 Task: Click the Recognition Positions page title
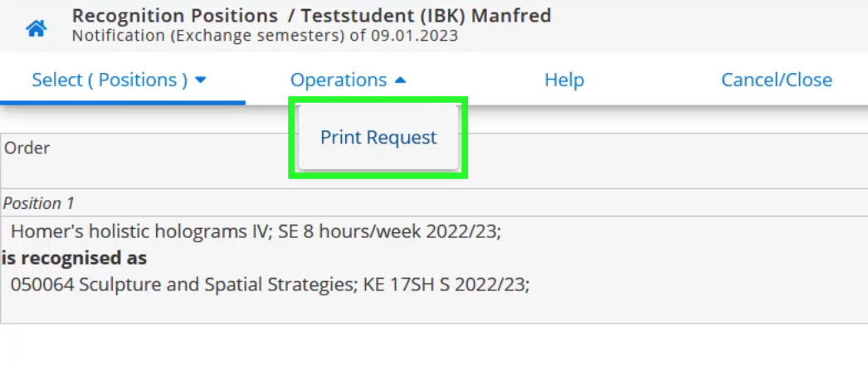point(174,16)
